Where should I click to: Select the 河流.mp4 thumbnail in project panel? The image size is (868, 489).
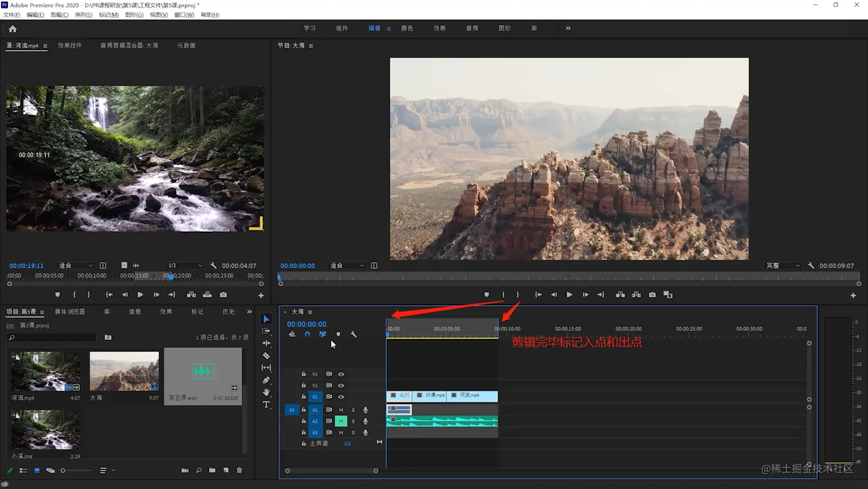pos(45,371)
